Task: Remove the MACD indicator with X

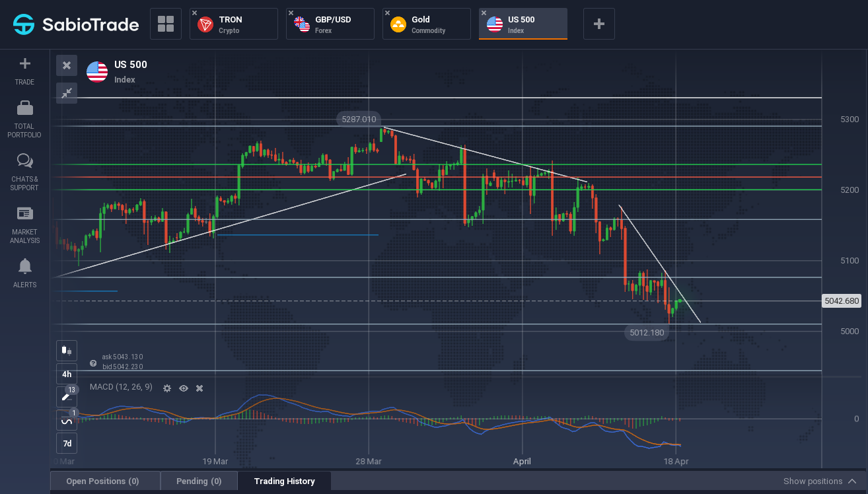Action: [199, 388]
